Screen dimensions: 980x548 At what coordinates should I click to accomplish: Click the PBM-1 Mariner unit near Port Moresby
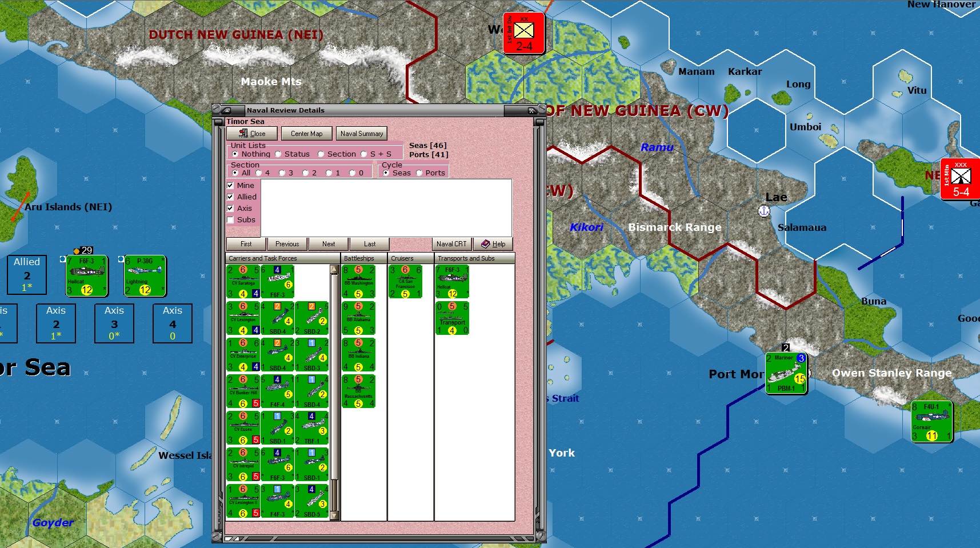point(786,373)
